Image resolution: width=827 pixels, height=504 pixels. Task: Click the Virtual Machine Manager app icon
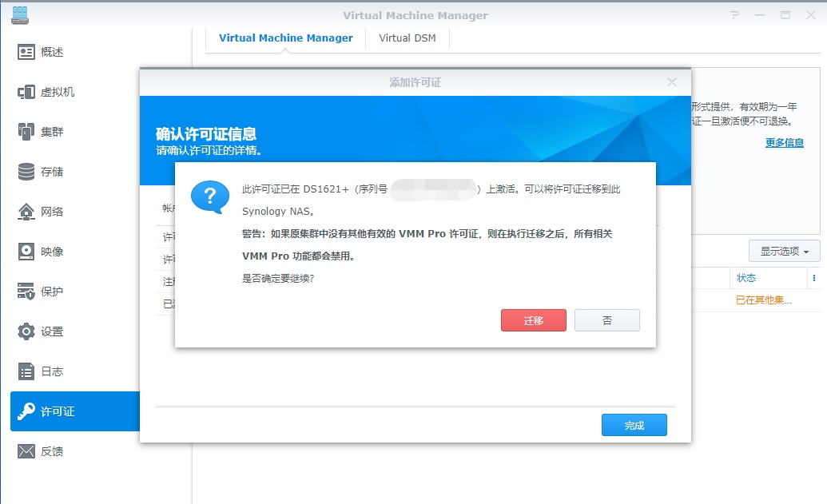tap(20, 14)
